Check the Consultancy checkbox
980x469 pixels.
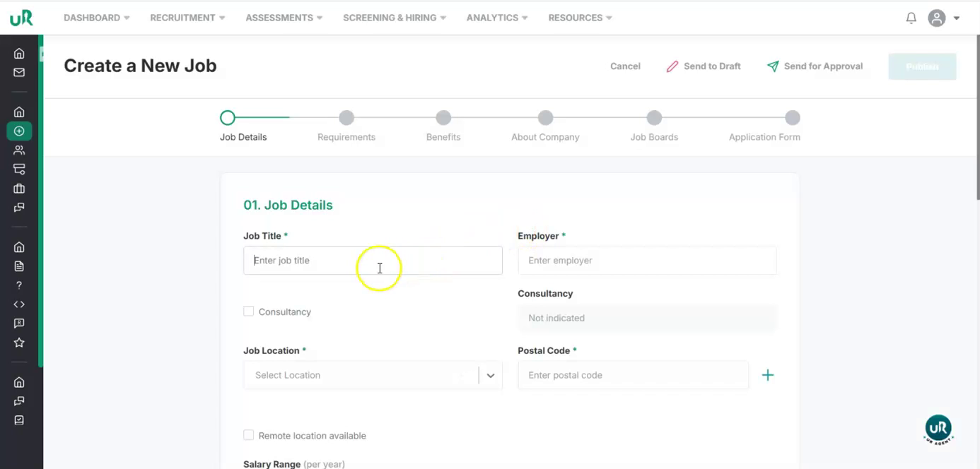click(249, 311)
